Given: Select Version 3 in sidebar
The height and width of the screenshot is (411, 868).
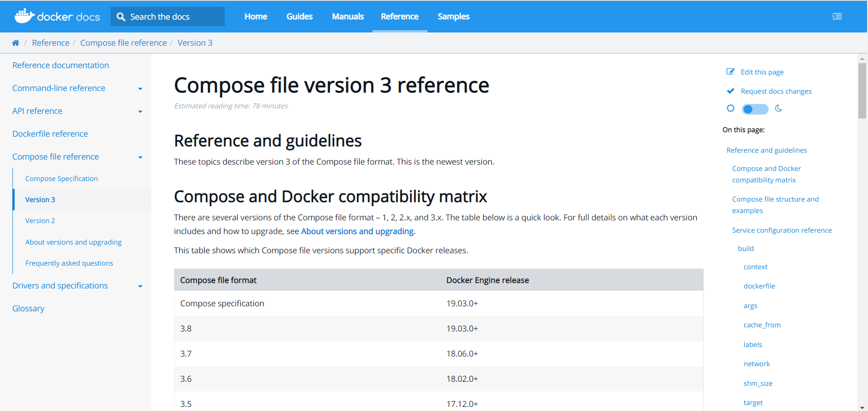Looking at the screenshot, I should coord(40,199).
